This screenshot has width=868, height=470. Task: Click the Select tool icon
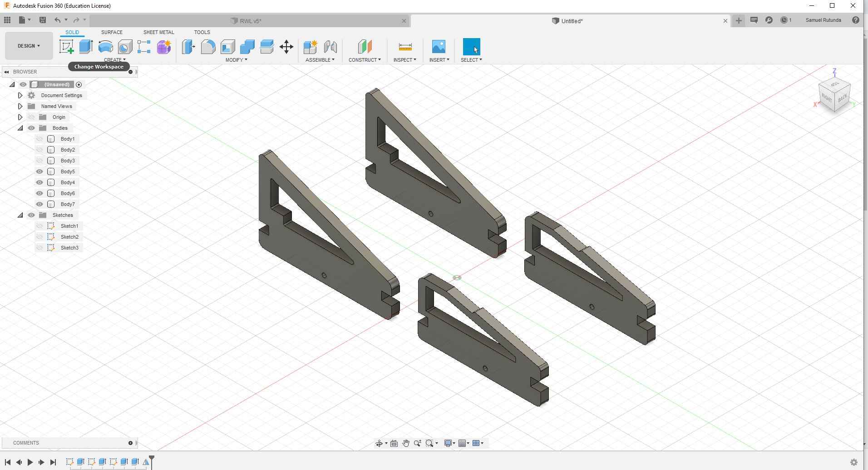(471, 47)
